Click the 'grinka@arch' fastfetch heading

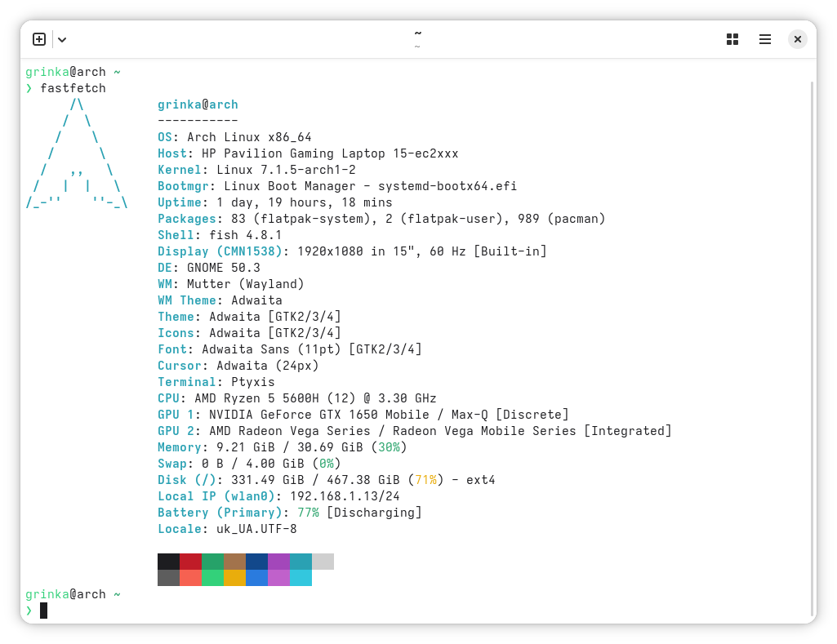[198, 104]
